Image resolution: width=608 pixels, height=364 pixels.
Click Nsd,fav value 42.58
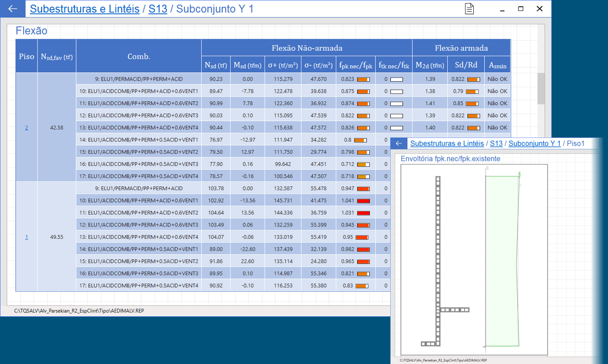click(57, 127)
